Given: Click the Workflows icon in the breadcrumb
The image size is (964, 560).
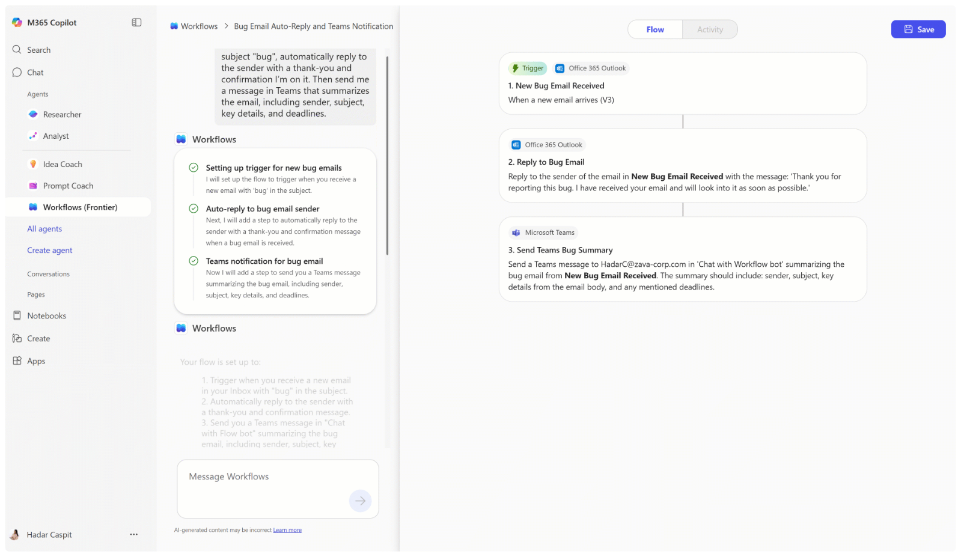Looking at the screenshot, I should [x=174, y=26].
